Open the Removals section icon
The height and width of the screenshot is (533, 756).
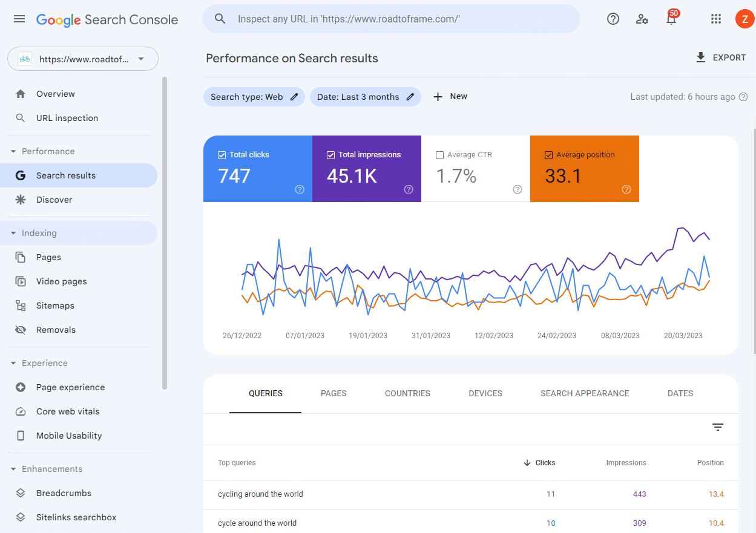point(20,329)
